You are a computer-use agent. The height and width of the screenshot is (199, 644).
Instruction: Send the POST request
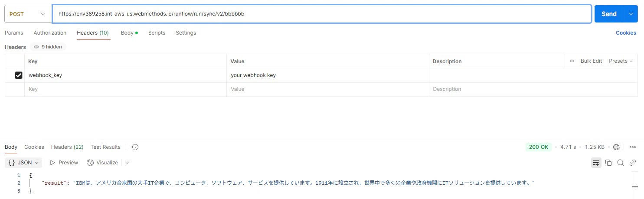tap(609, 14)
